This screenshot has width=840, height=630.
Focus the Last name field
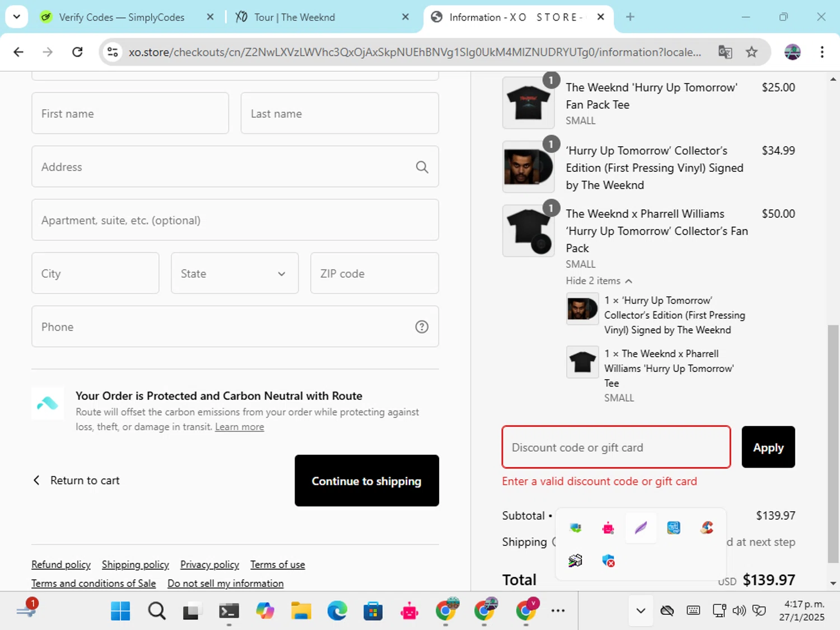(340, 113)
